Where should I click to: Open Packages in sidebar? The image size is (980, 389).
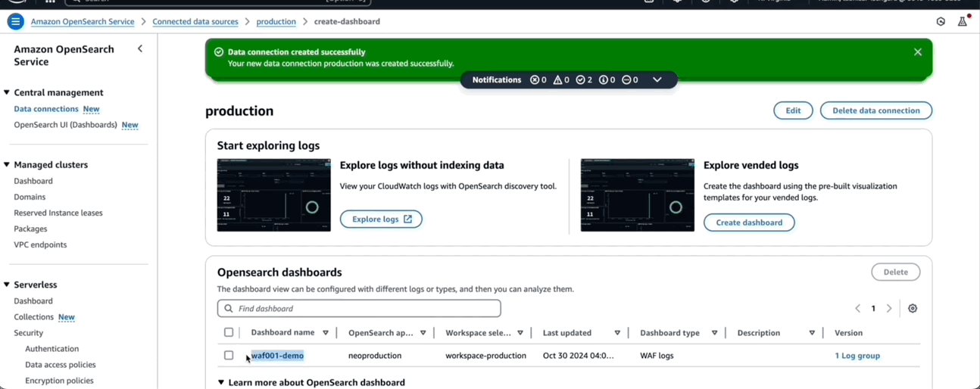tap(30, 229)
